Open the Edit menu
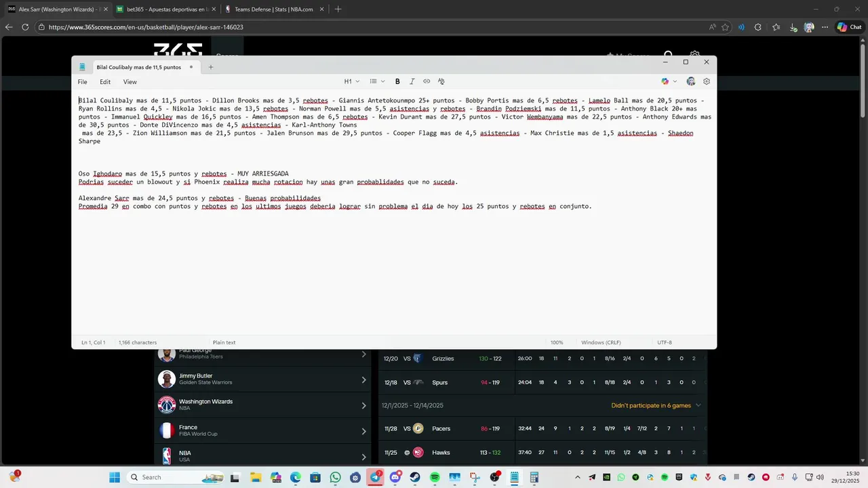The width and height of the screenshot is (868, 488). tap(105, 82)
